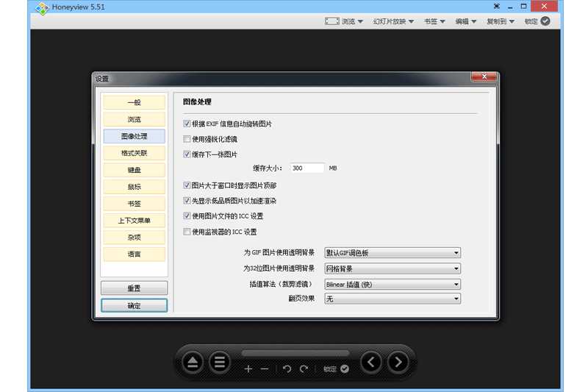Select the 书签 settings tab in sidebar
This screenshot has width=588, height=392.
135,204
